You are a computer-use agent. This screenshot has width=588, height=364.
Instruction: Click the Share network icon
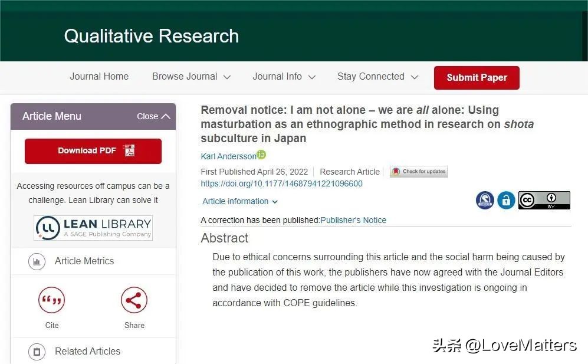(134, 300)
